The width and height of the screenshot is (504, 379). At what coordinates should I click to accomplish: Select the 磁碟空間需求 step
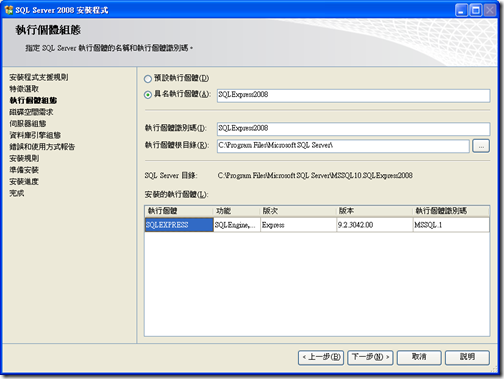click(31, 112)
